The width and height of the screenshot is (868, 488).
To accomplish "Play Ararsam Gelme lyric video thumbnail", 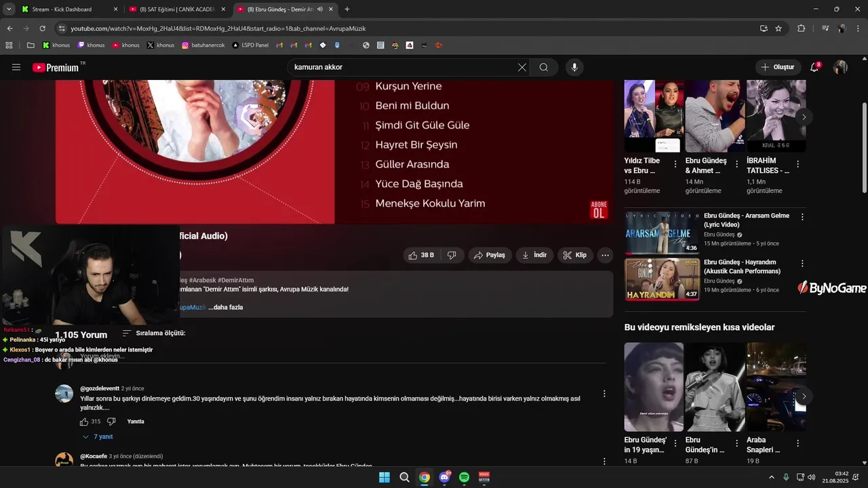I will click(x=662, y=233).
